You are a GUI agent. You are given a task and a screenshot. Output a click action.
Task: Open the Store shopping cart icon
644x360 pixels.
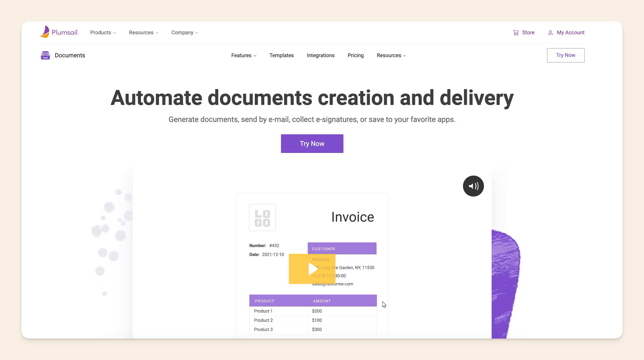pyautogui.click(x=516, y=32)
